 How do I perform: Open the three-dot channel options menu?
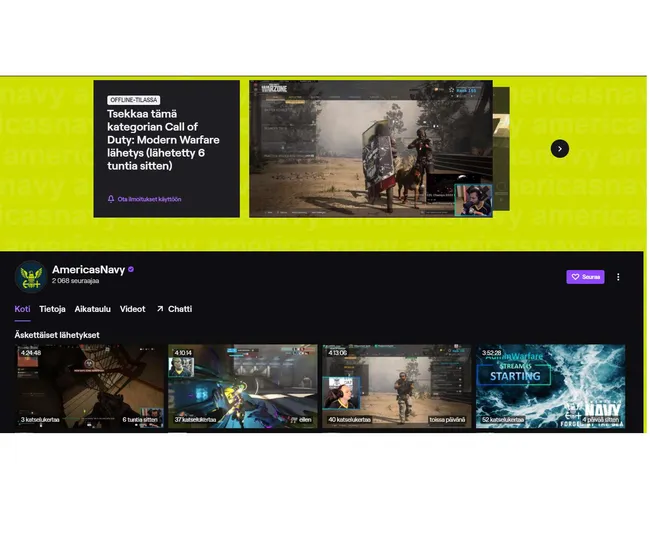pos(618,277)
